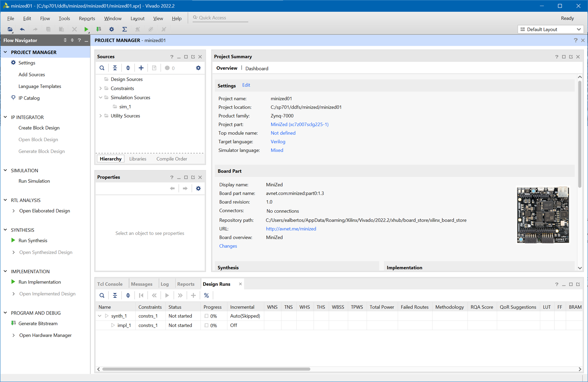Click the Sigma Report icon in the toolbar
588x382 pixels.
(125, 29)
